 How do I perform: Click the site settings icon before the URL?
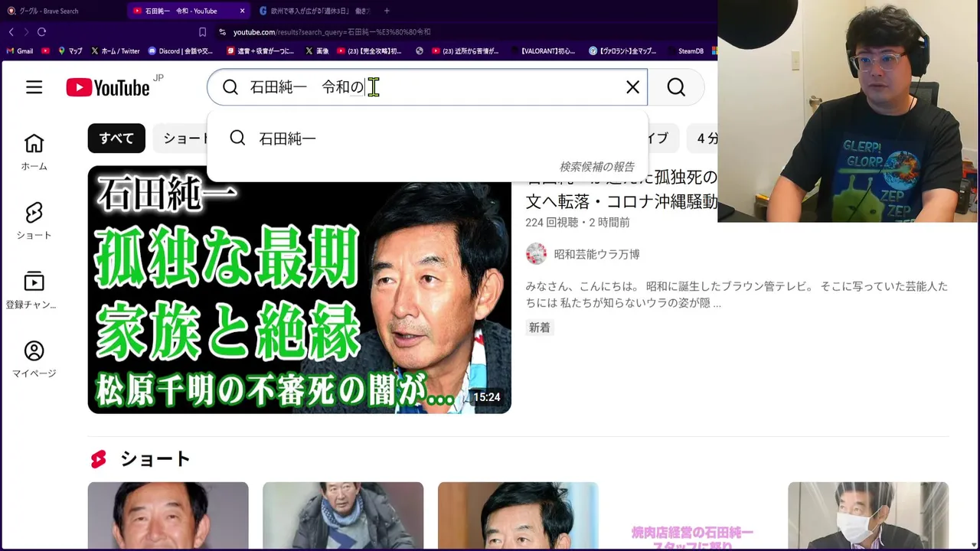point(222,32)
